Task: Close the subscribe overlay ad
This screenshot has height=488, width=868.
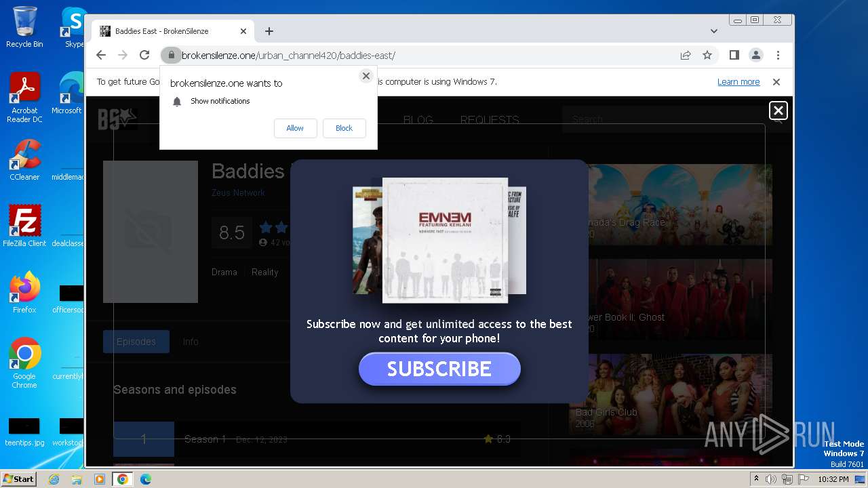Action: click(778, 110)
